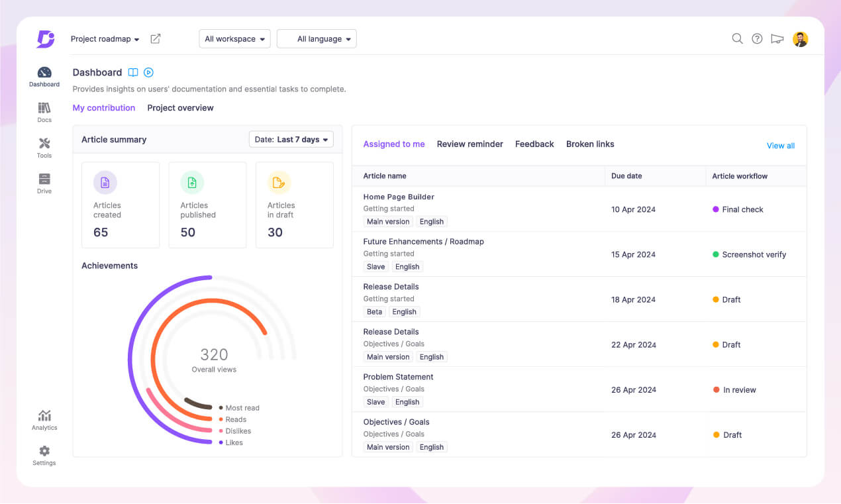Image resolution: width=841 pixels, height=504 pixels.
Task: Select the Broken links tab
Action: [x=590, y=144]
